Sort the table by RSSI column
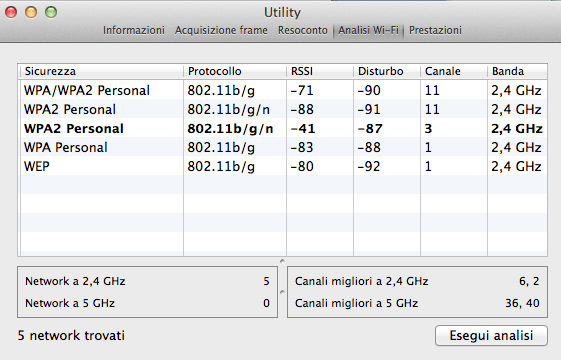 (x=320, y=71)
